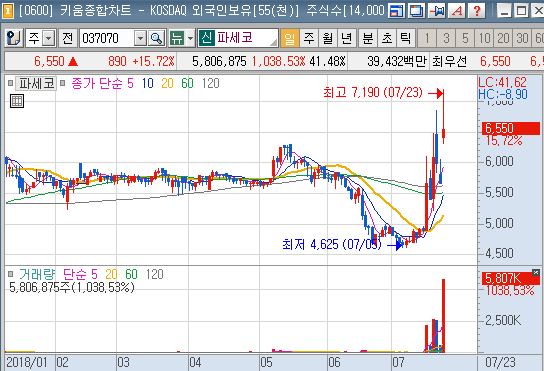544x371 pixels.
Task: Click the red 6,550 price tag on axis
Action: pyautogui.click(x=511, y=128)
